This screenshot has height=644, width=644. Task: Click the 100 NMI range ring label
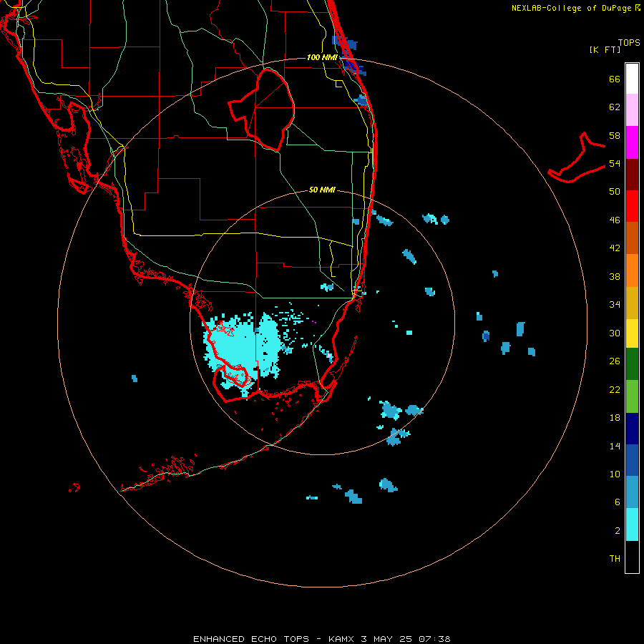coord(323,57)
